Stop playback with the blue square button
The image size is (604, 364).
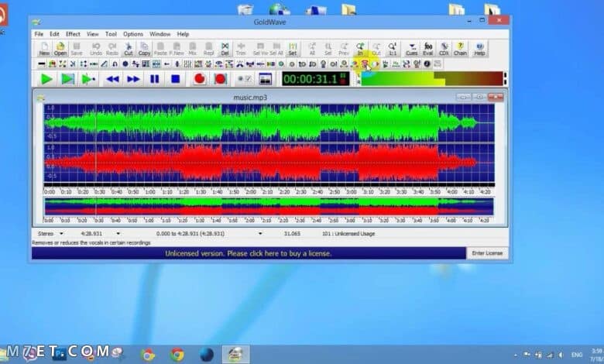point(175,79)
